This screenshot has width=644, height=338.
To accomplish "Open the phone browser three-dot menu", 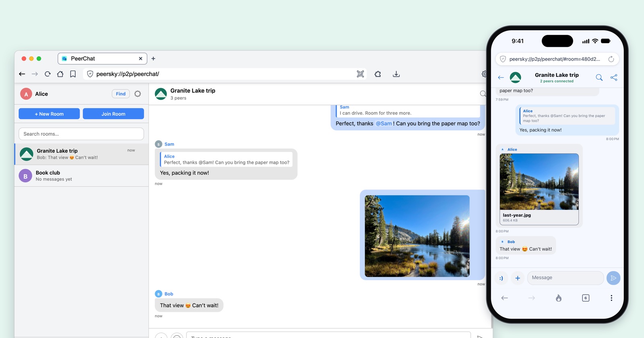I will 611,298.
